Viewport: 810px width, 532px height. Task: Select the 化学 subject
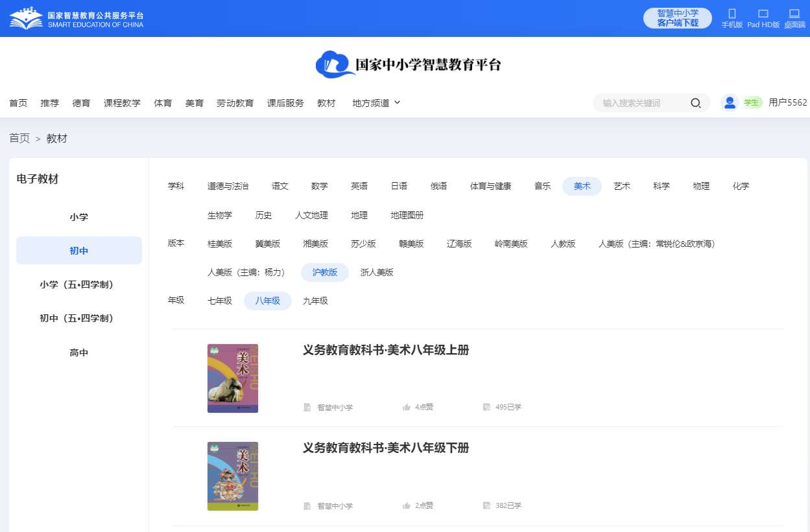coord(741,186)
